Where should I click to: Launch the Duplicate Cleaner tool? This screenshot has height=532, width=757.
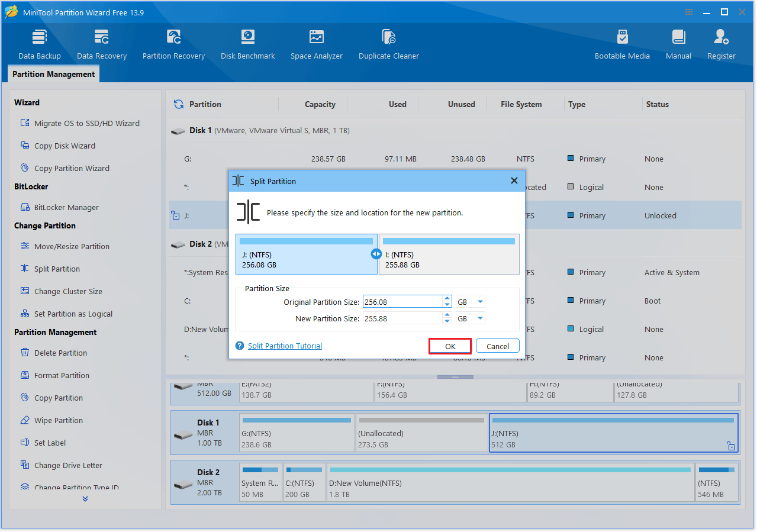(x=389, y=45)
